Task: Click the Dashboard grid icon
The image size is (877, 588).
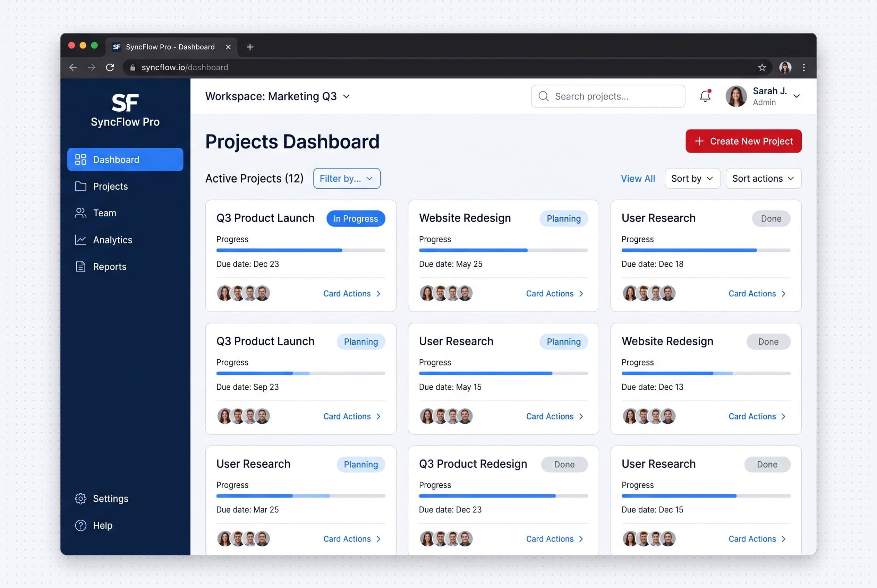Action: click(80, 160)
